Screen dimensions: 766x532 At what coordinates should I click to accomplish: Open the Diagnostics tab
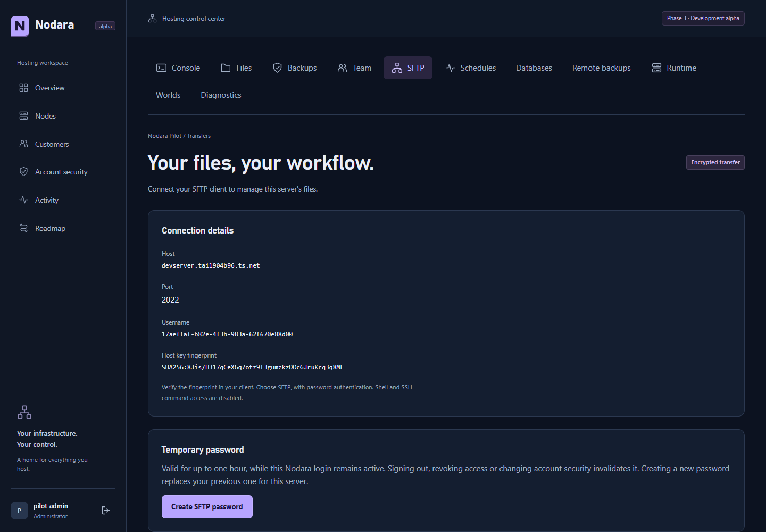coord(221,95)
